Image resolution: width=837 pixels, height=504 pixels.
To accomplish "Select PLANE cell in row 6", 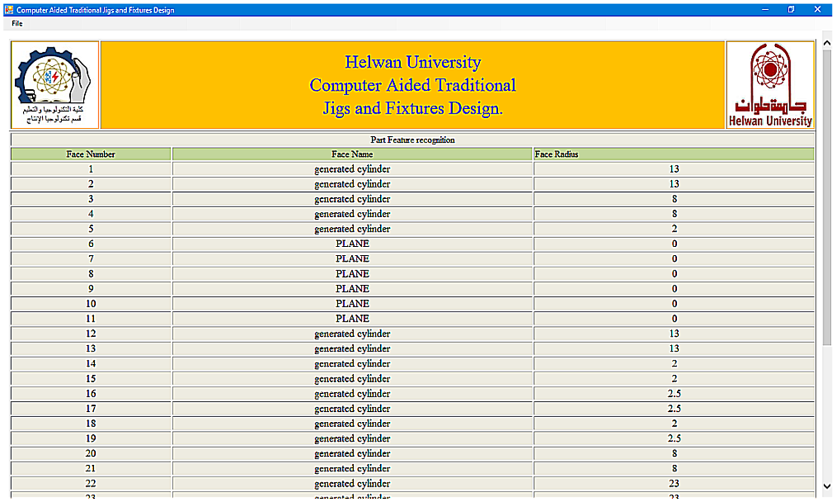I will click(352, 244).
